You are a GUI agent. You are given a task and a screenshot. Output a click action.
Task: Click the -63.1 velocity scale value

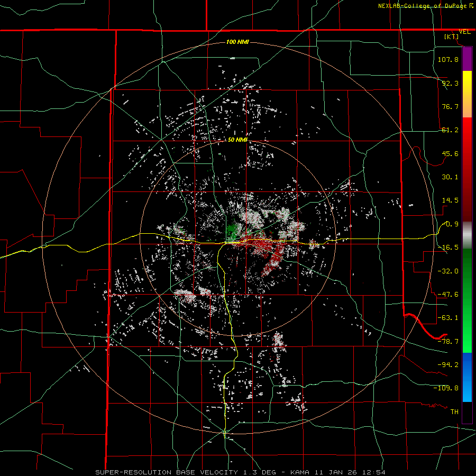tap(448, 318)
